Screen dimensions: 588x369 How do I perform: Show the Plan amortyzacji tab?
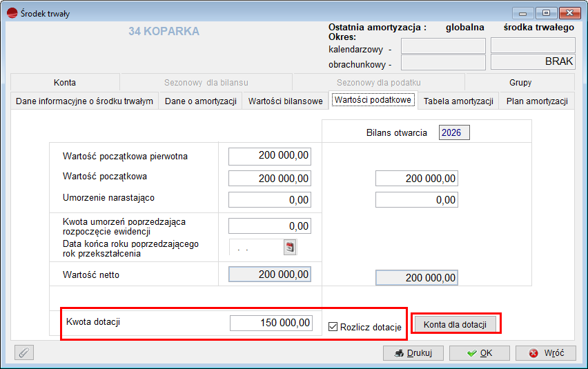pyautogui.click(x=537, y=101)
